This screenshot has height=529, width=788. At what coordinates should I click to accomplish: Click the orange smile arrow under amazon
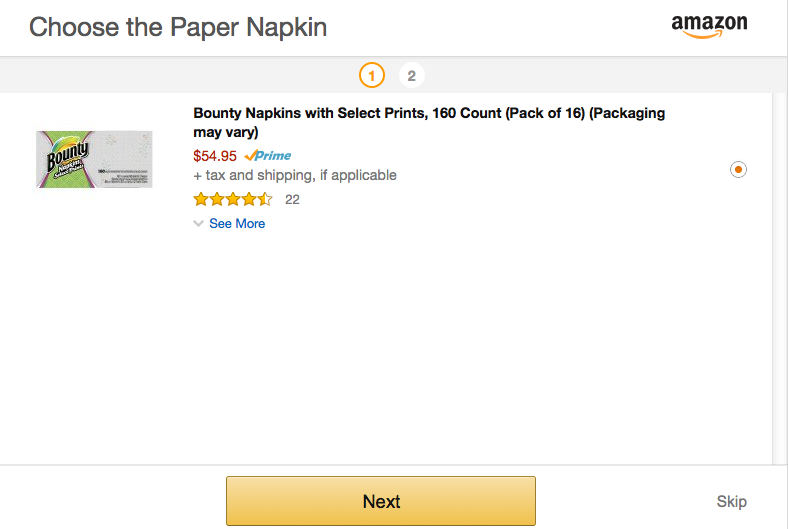click(703, 35)
